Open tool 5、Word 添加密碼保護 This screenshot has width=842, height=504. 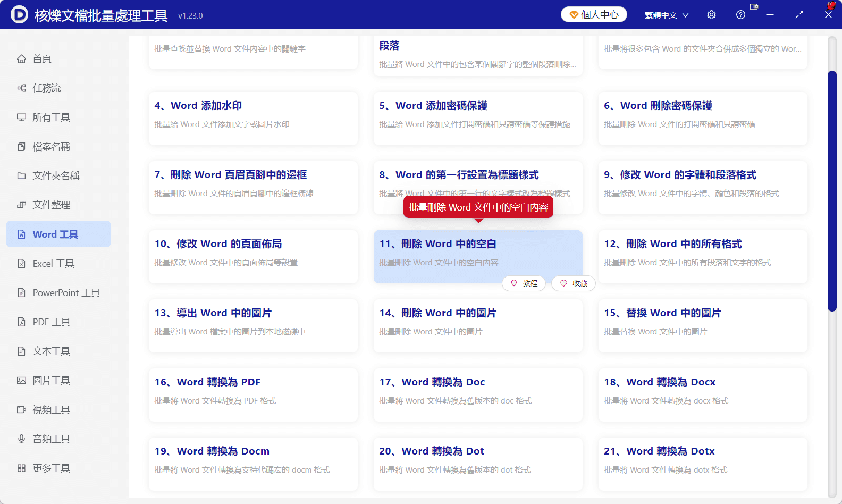pyautogui.click(x=478, y=119)
